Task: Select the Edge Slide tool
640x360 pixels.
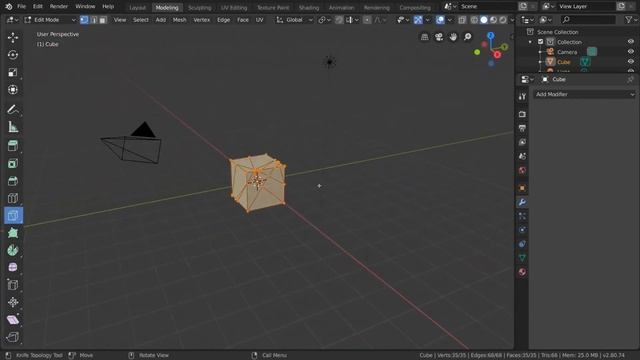Action: 13,285
